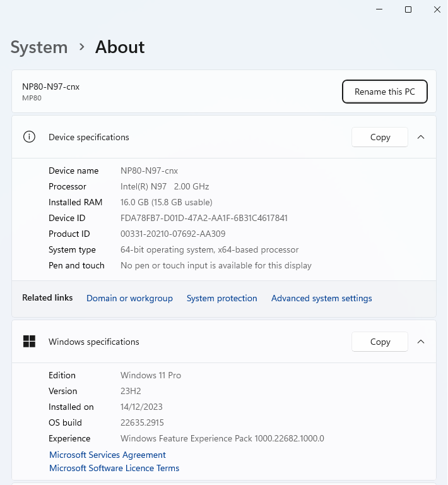448x485 pixels.
Task: Open Microsoft Software Licence Terms
Action: pyautogui.click(x=114, y=468)
